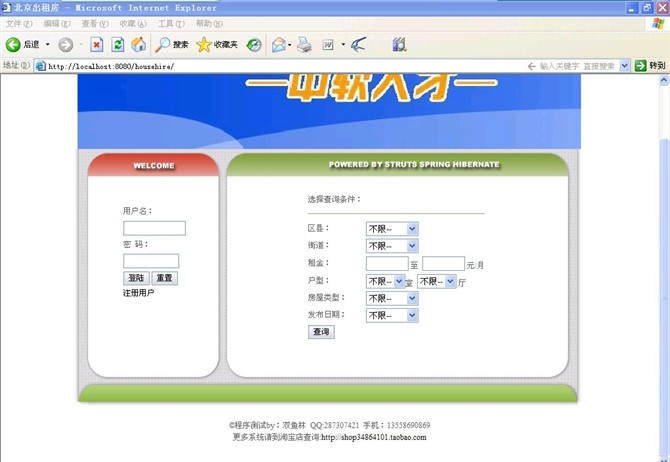Open the 查看 menu
Screen dimensions: 670x462
[95, 24]
